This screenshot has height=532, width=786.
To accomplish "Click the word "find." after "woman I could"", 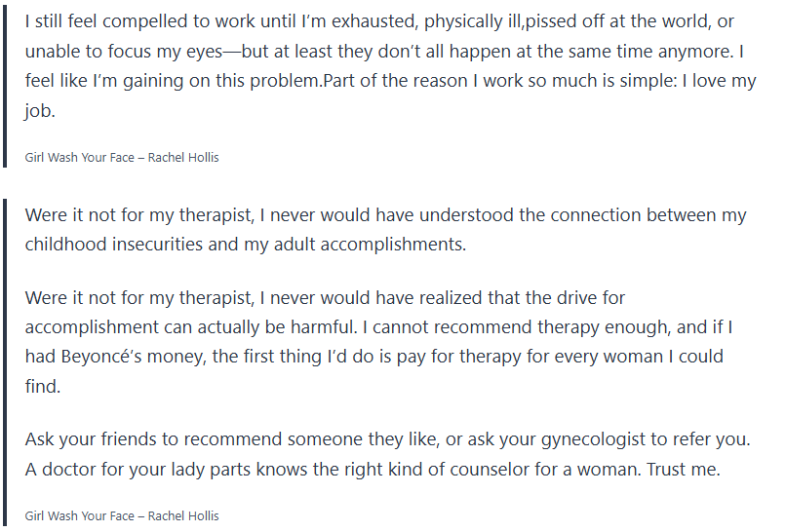I will (44, 386).
